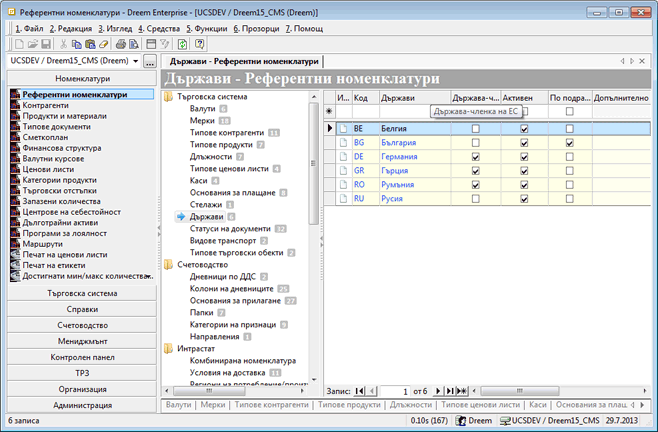This screenshot has width=658, height=432.
Task: Open the Редакция menu
Action: (70, 29)
